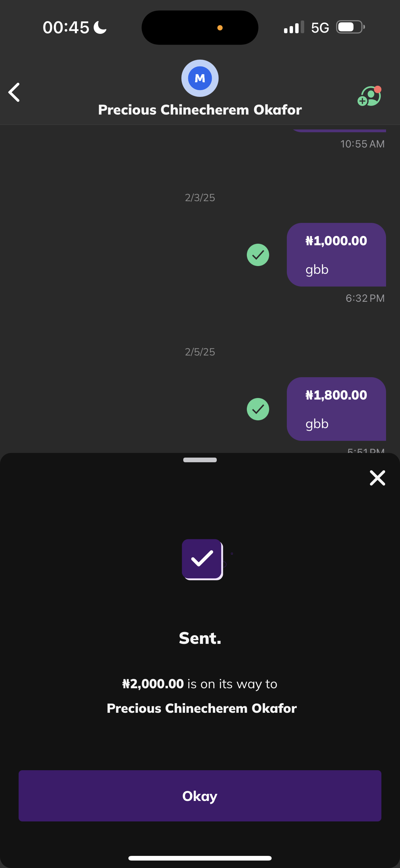Tap green checkmark beside ₦1,800.00 payment
This screenshot has height=868, width=400.
[258, 409]
